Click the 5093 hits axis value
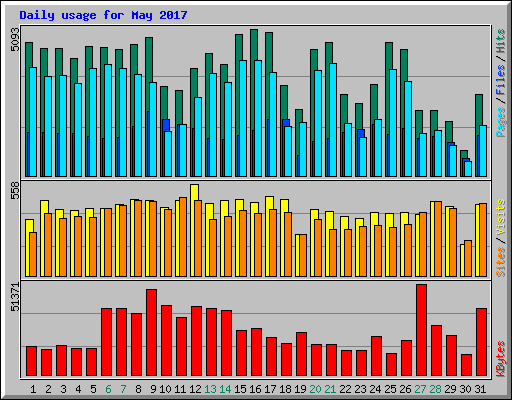The image size is (512, 400). [x=15, y=40]
